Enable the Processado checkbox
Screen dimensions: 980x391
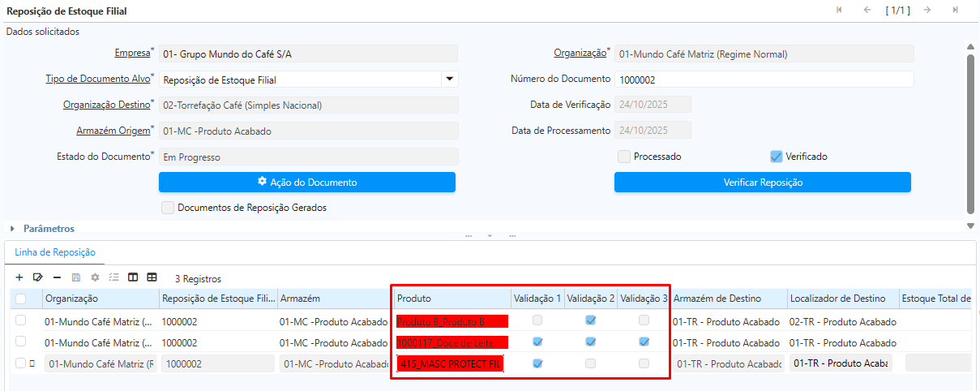[x=623, y=157]
